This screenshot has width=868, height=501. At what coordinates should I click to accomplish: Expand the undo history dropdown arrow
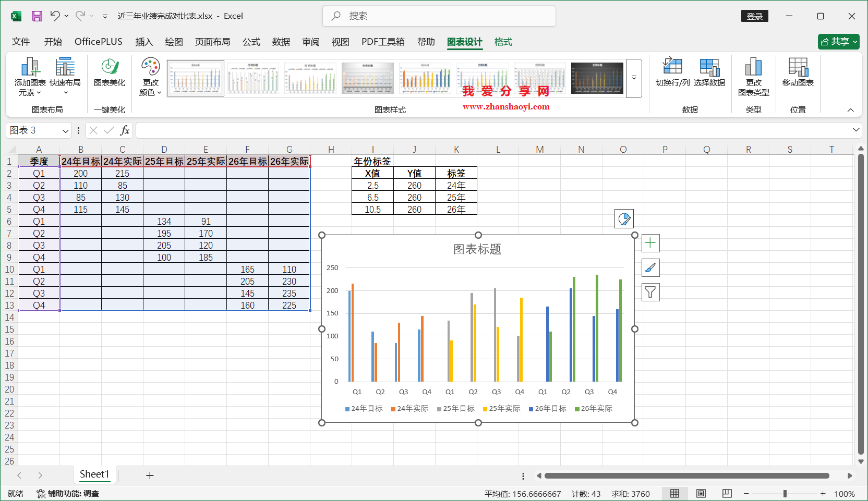(x=67, y=16)
